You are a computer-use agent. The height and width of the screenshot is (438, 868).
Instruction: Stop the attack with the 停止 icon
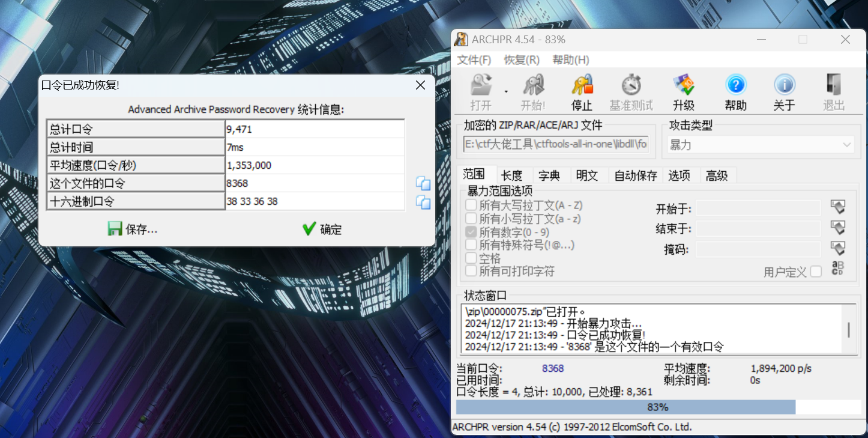pos(582,85)
